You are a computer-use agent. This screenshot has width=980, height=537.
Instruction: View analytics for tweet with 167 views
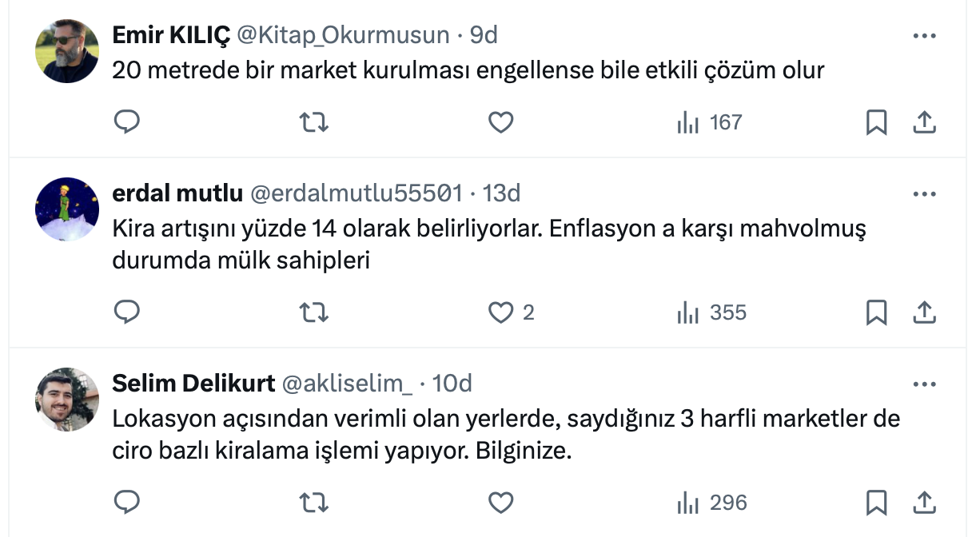point(710,122)
